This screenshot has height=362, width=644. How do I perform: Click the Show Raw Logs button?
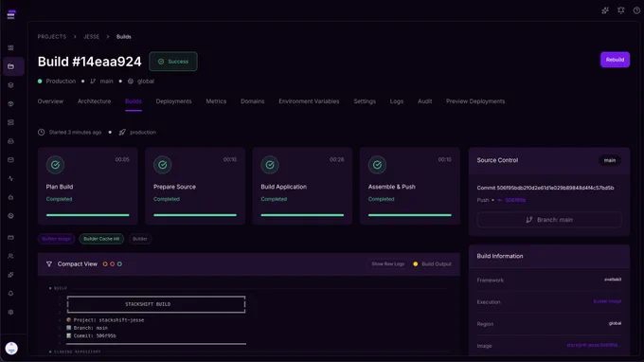click(x=387, y=264)
